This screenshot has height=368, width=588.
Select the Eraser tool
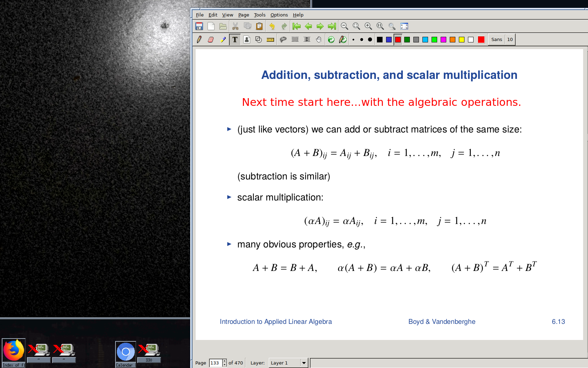coord(211,40)
